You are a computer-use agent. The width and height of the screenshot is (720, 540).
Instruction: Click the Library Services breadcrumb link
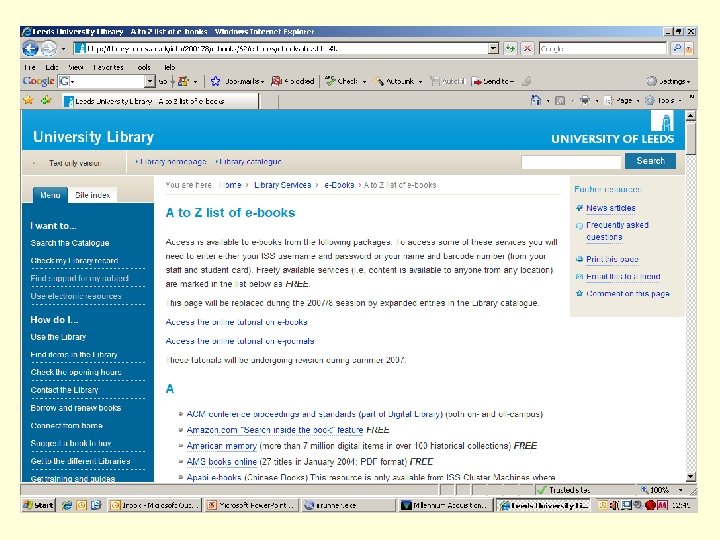(282, 185)
